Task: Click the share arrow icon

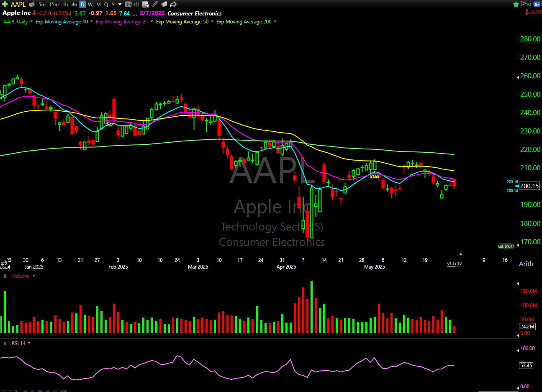Action: point(173,4)
